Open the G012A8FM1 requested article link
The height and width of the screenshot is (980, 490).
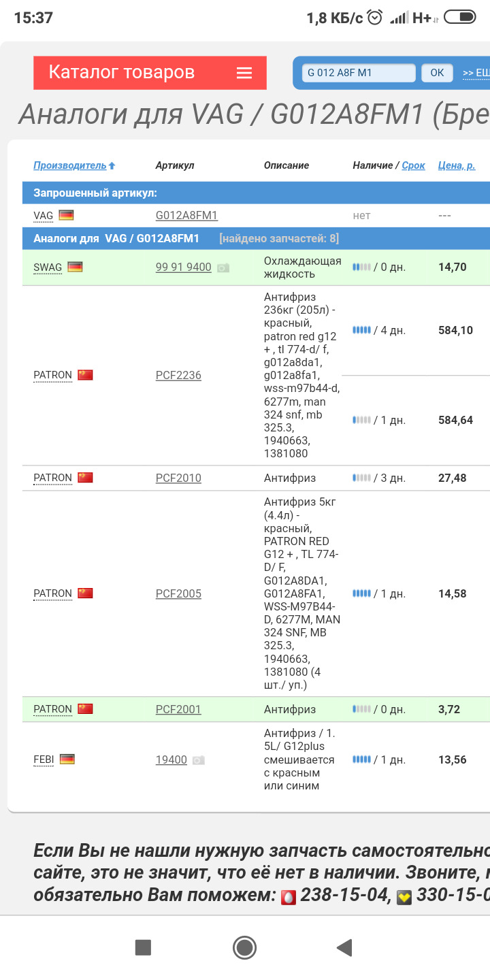[x=186, y=216]
